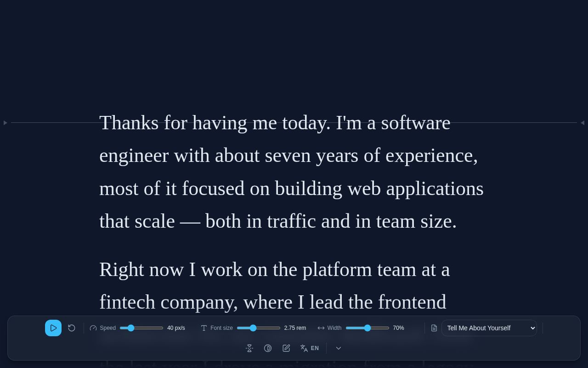The image size is (588, 368).
Task: Click the Width arrows icon
Action: coord(321,328)
